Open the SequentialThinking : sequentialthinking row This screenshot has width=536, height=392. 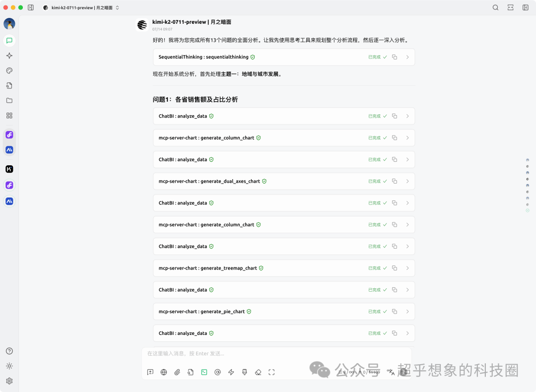click(284, 57)
